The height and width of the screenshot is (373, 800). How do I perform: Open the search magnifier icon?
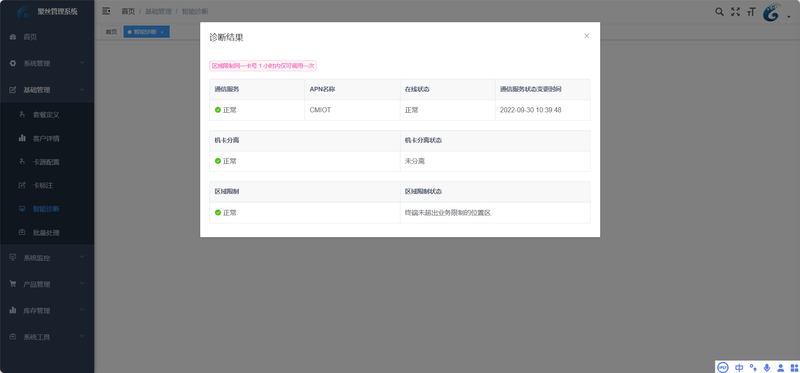719,12
